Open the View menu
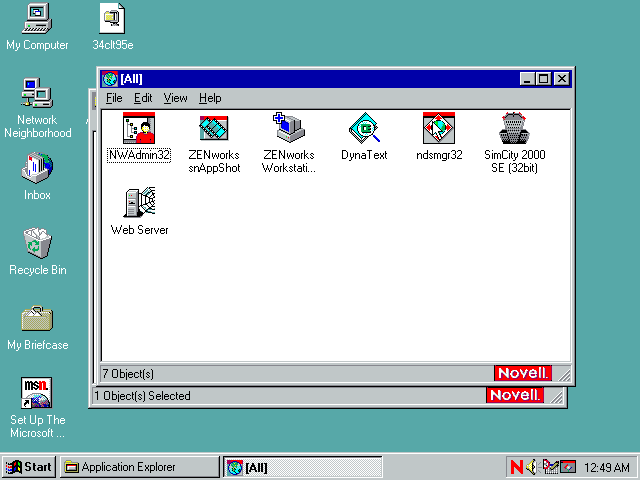 click(x=175, y=98)
